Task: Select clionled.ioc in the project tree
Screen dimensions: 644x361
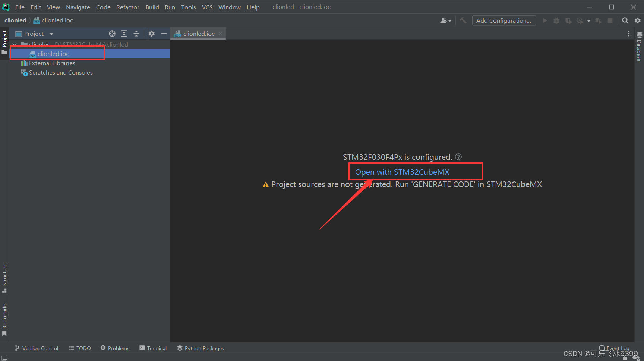Action: pos(89,54)
